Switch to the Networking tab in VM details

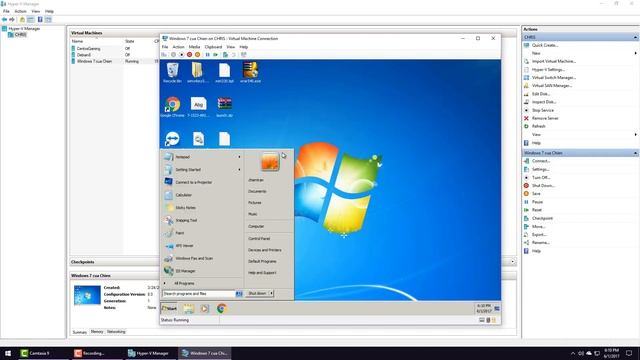click(116, 332)
